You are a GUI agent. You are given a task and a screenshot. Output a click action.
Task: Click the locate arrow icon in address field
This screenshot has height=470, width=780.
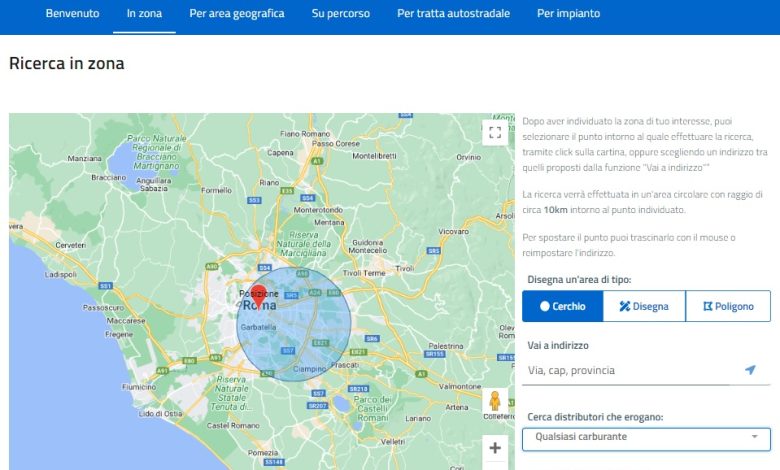(x=750, y=370)
